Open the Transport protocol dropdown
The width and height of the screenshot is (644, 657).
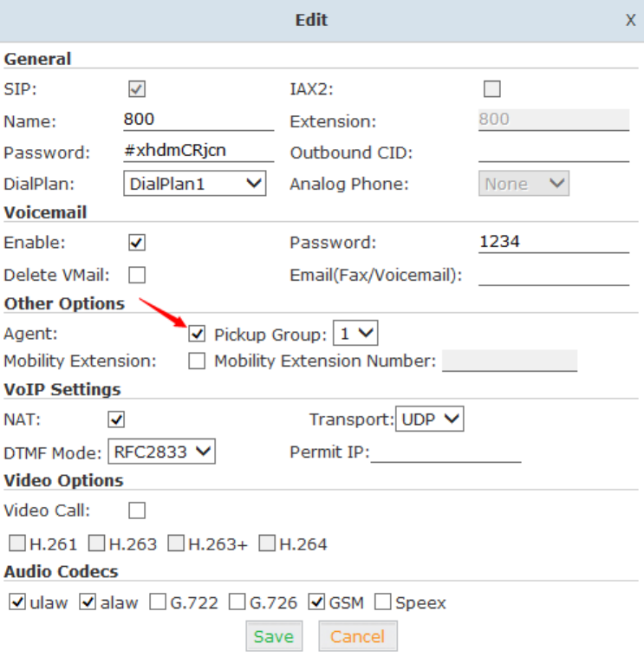coord(430,420)
